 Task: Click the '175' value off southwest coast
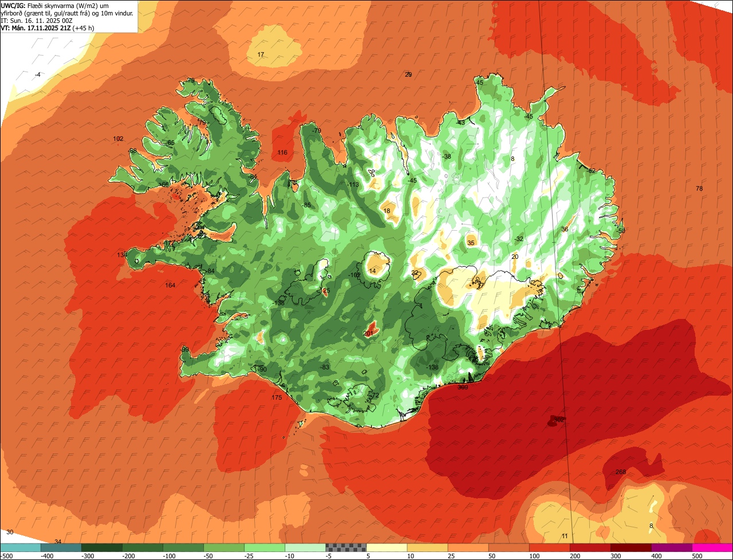click(x=277, y=397)
